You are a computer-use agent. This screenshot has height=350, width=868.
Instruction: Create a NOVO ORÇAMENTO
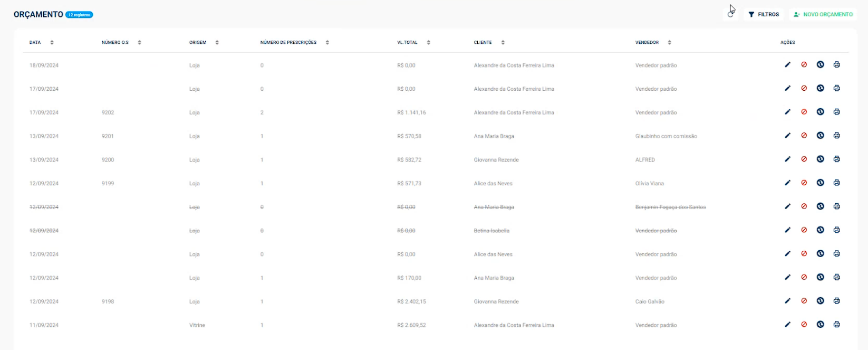tap(823, 14)
